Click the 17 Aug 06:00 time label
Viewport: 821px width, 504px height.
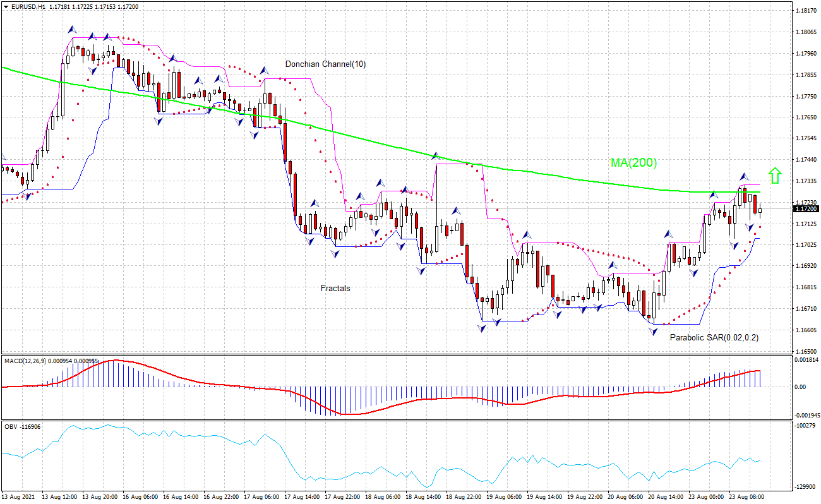[x=262, y=497]
